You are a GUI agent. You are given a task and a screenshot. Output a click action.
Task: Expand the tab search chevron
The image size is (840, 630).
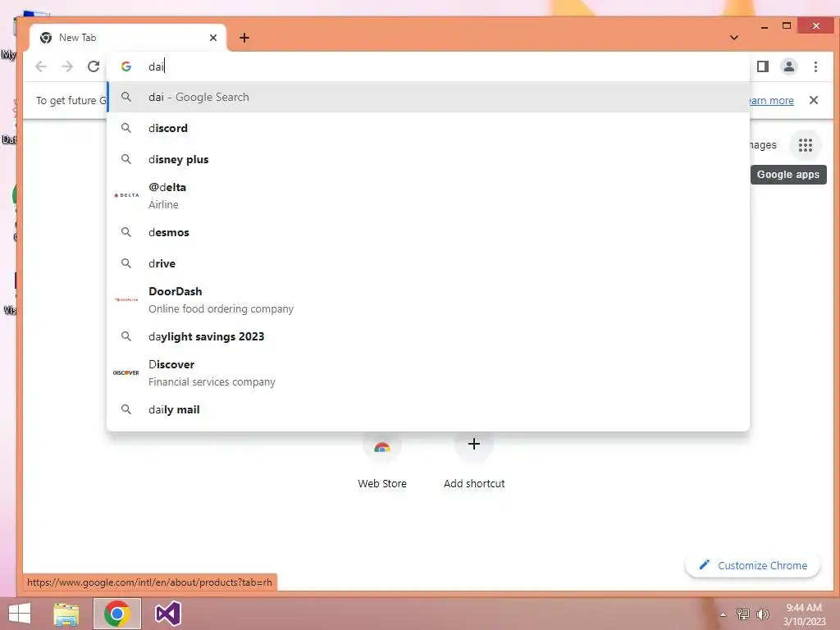pyautogui.click(x=734, y=38)
